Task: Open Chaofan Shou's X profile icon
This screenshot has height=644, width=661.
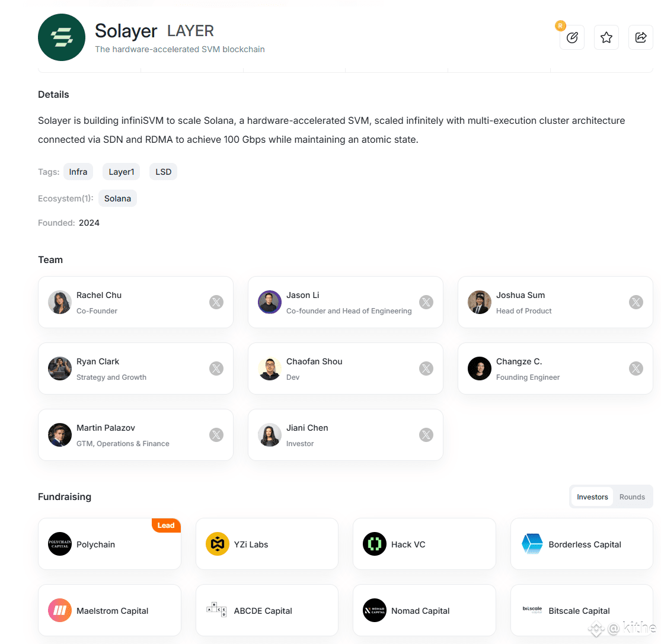Action: click(426, 369)
